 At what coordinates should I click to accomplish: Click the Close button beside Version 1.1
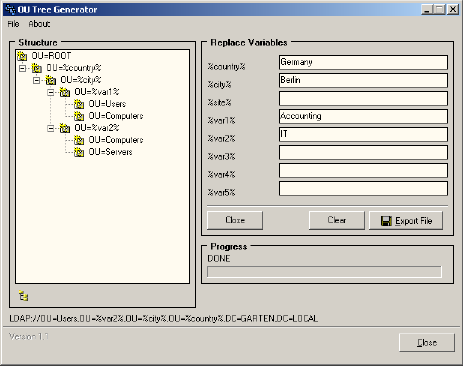tap(427, 342)
